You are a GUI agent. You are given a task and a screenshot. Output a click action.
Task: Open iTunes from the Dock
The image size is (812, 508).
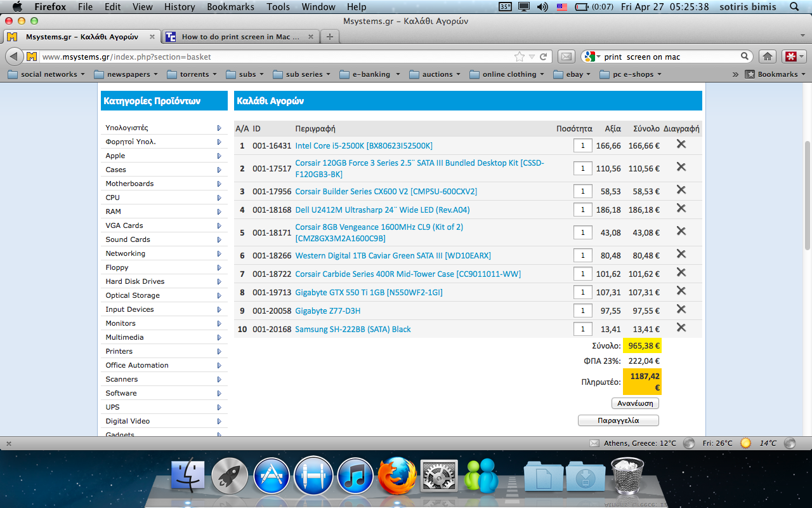tap(355, 476)
